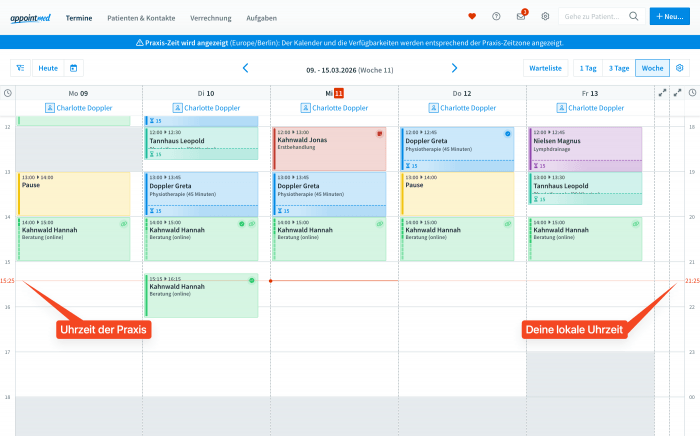Open Friday Tannhaus Leopold 13:00 appointment
The width and height of the screenshot is (700, 436).
pos(585,188)
